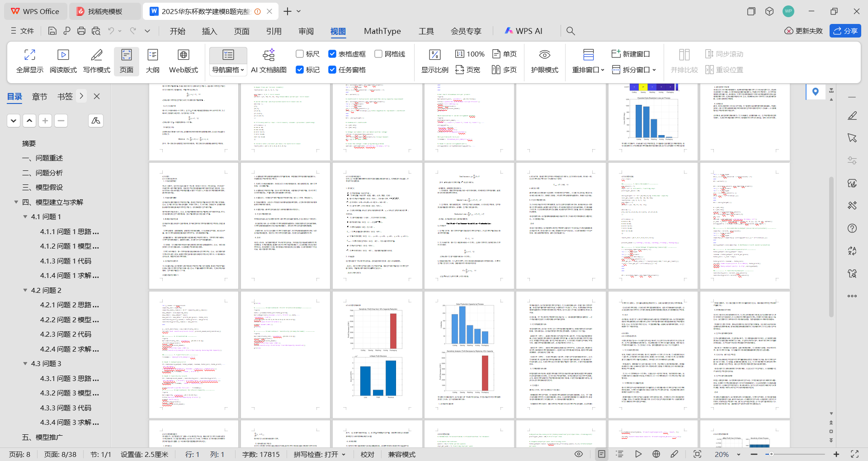Open the 插入 ribbon tab
868x461 pixels.
coord(209,31)
